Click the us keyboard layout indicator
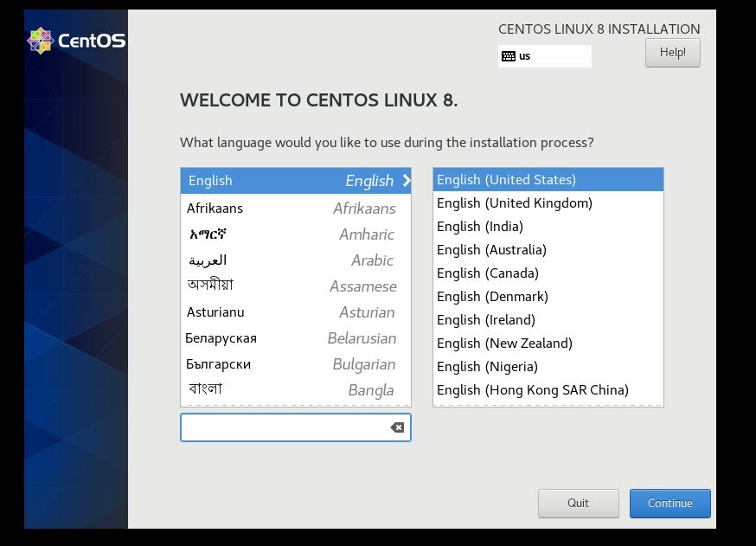Image resolution: width=756 pixels, height=546 pixels. (x=525, y=55)
